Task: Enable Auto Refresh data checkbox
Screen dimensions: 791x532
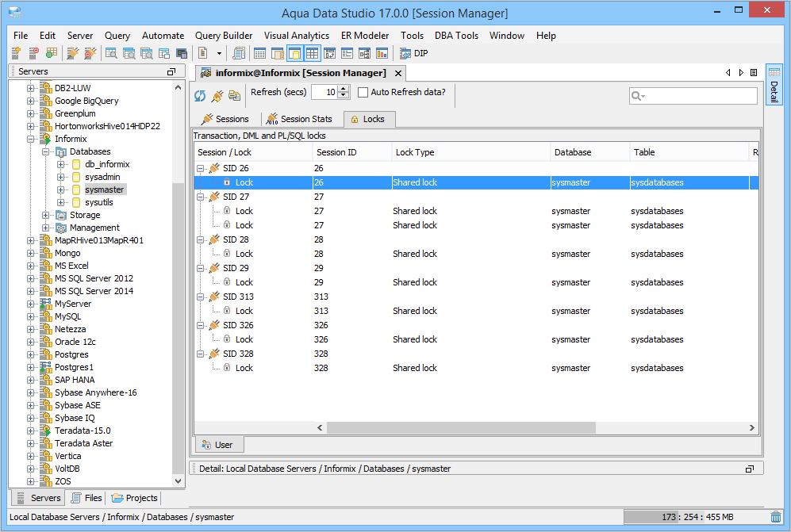Action: pyautogui.click(x=363, y=92)
